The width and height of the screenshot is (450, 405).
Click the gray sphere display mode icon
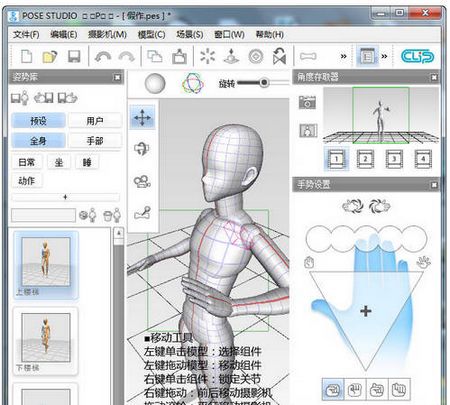click(155, 83)
